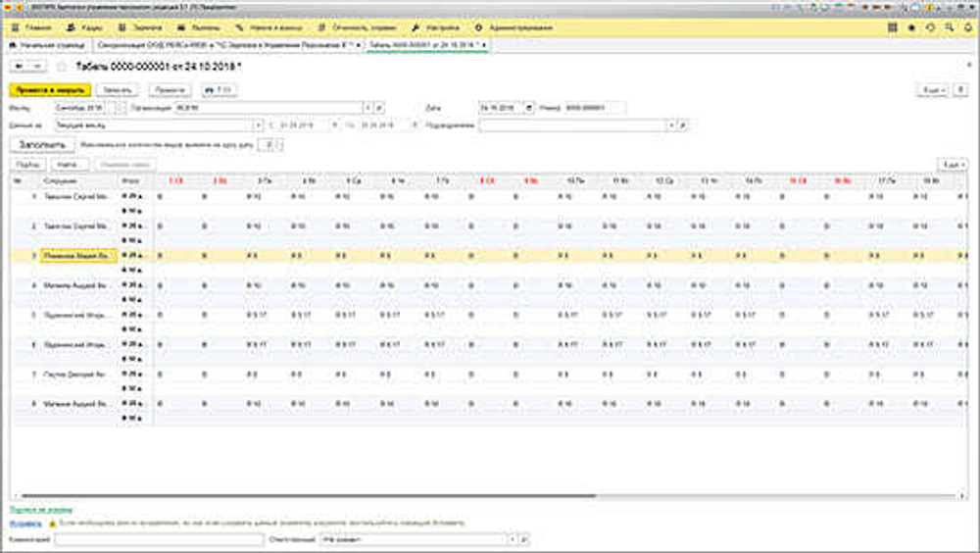Screen dimensions: 980x553
Task: Open Администрирование section
Action: tap(514, 27)
